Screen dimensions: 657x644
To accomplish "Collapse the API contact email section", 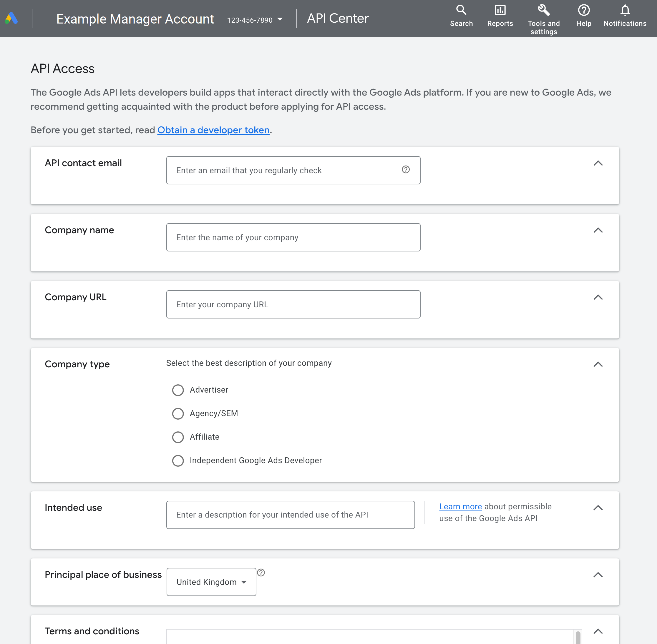I will click(x=598, y=163).
